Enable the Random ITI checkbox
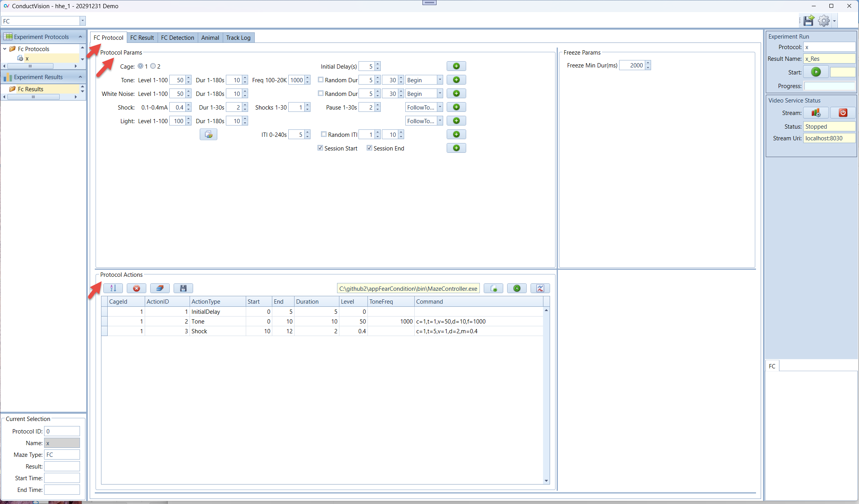The height and width of the screenshot is (504, 859). (x=324, y=134)
